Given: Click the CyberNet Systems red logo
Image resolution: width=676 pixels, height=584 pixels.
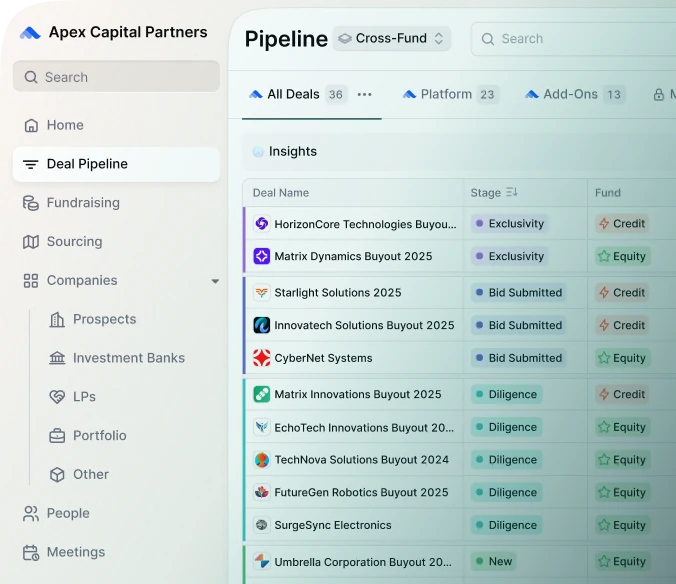Looking at the screenshot, I should pos(262,358).
